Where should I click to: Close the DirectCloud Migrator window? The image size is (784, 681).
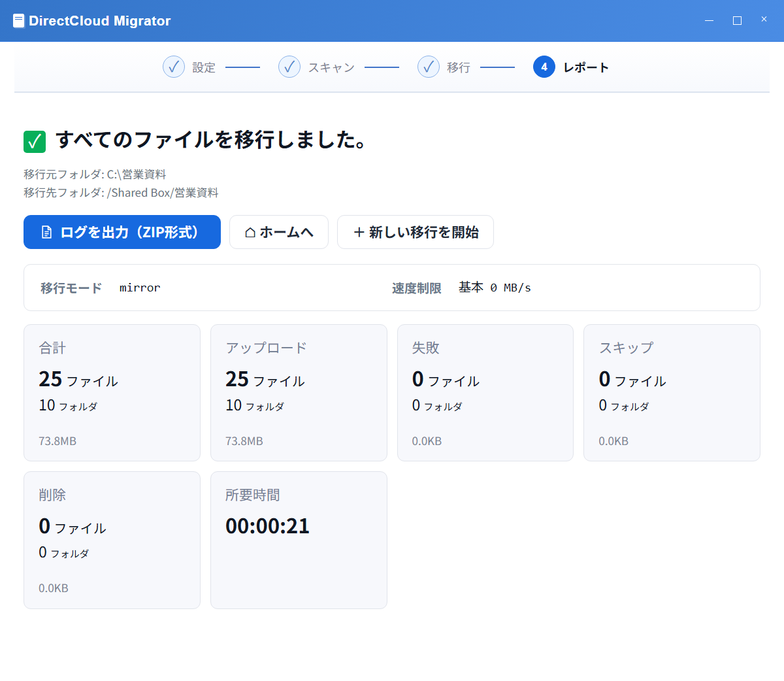tap(764, 20)
